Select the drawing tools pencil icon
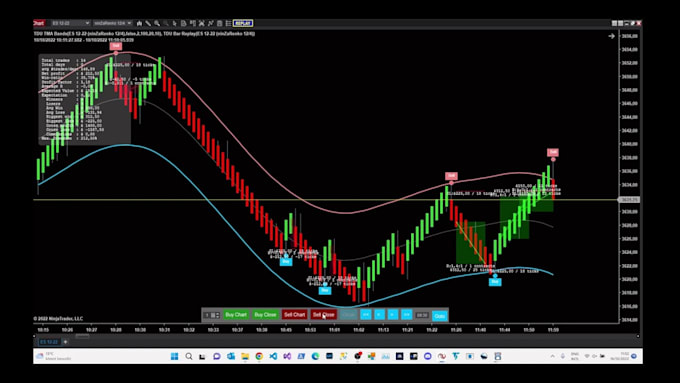The image size is (680, 383). [x=148, y=23]
